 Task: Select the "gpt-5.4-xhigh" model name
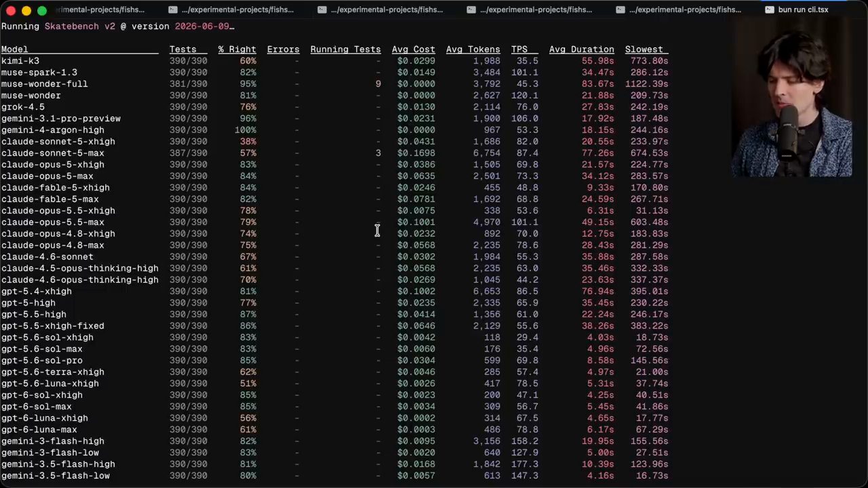(x=37, y=291)
